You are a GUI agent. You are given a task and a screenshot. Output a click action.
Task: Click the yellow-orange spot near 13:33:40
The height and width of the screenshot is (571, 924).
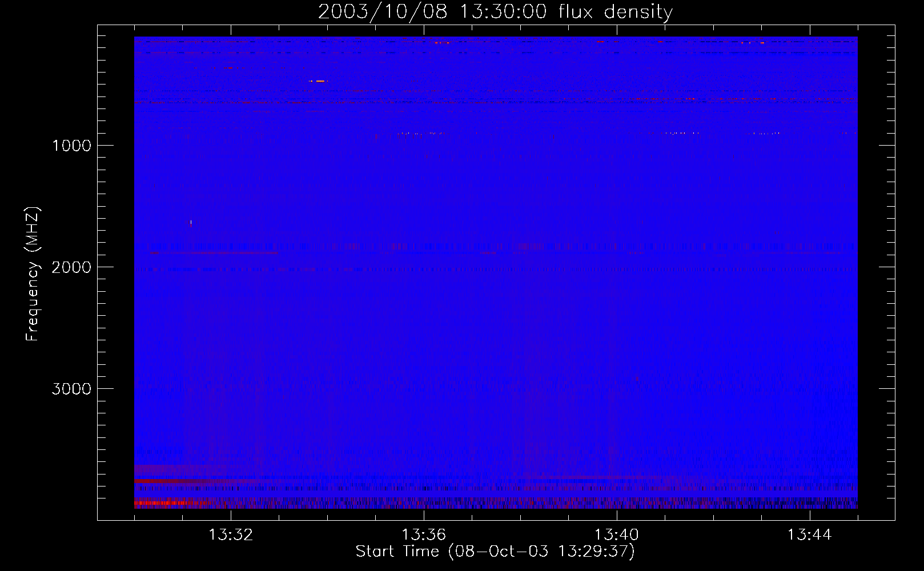[318, 81]
